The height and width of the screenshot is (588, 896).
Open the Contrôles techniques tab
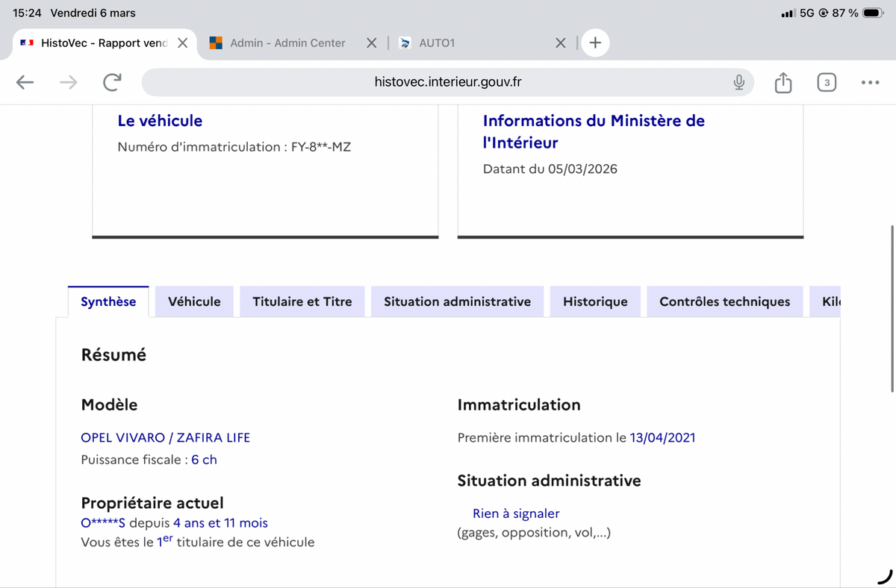(724, 301)
